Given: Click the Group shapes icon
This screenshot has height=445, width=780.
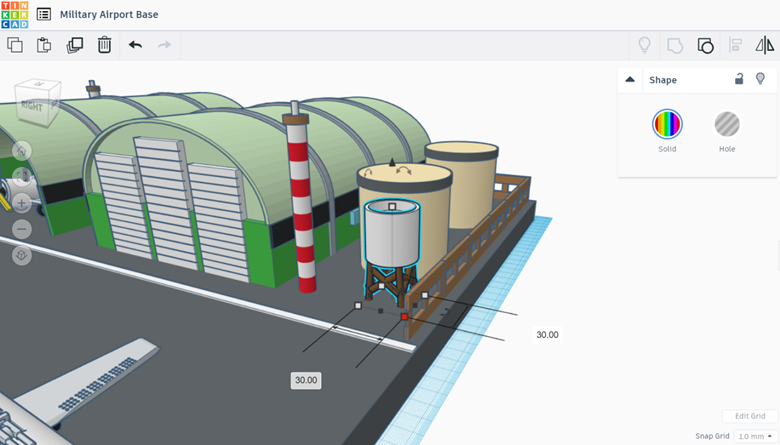Looking at the screenshot, I should pos(675,45).
